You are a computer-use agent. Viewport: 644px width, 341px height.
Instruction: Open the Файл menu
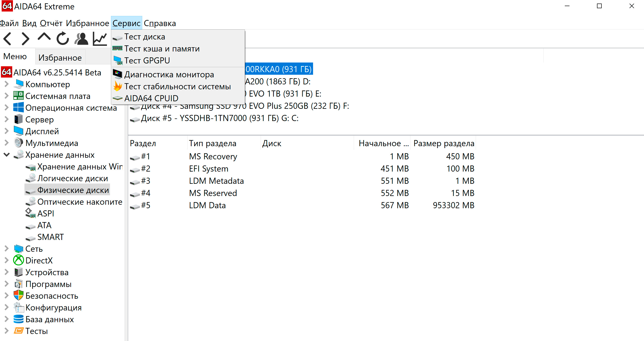(x=9, y=23)
